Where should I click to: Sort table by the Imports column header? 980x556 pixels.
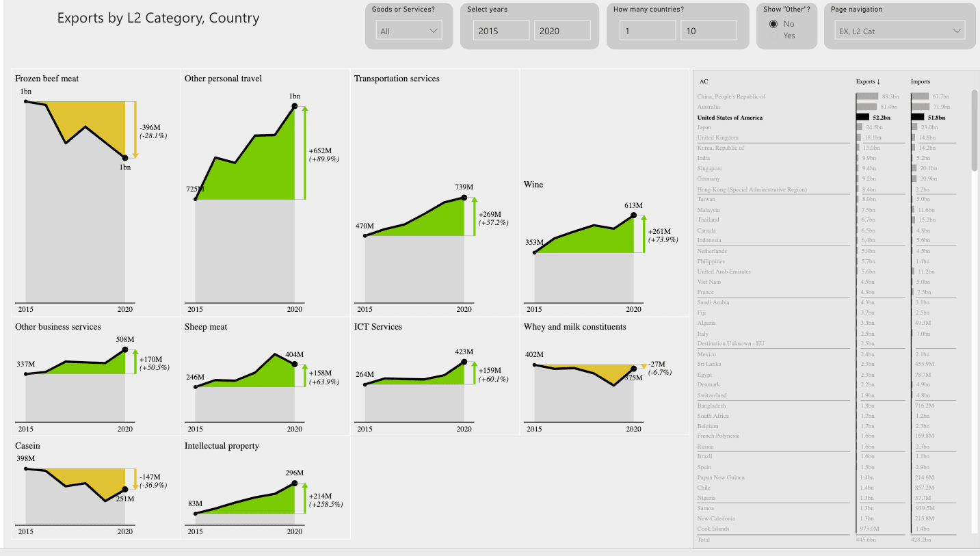[x=920, y=81]
